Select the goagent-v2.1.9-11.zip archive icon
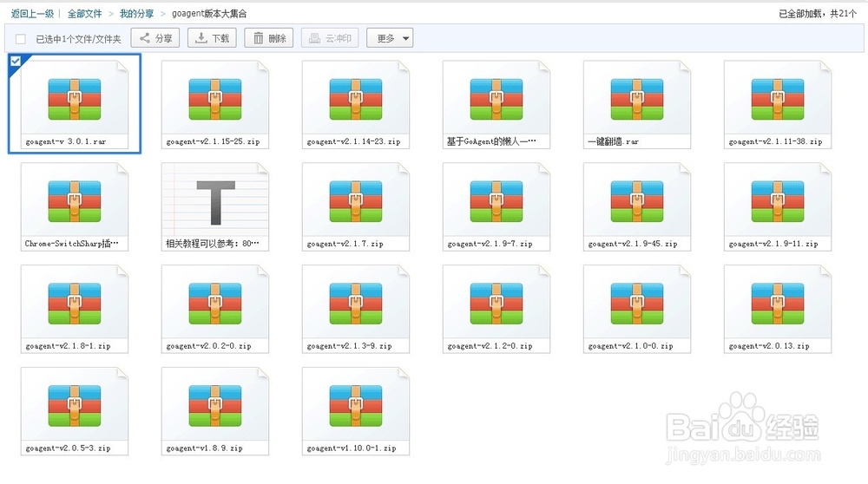868x484 pixels. pos(777,201)
